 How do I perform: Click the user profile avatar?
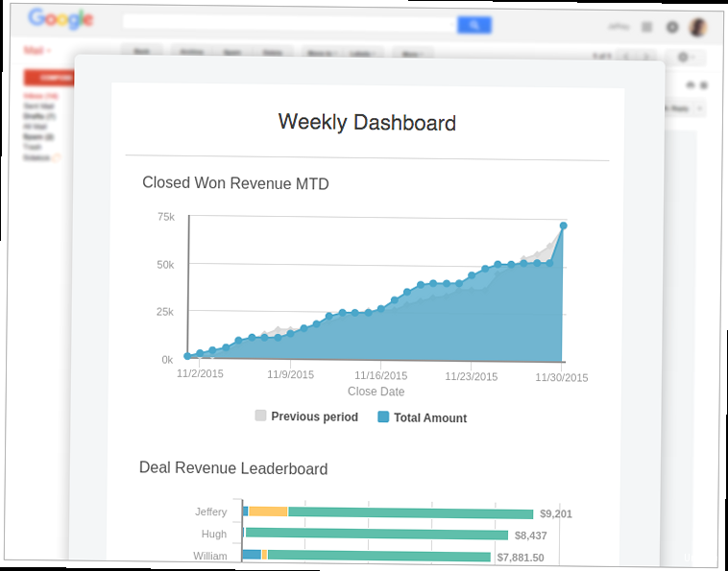coord(698,28)
